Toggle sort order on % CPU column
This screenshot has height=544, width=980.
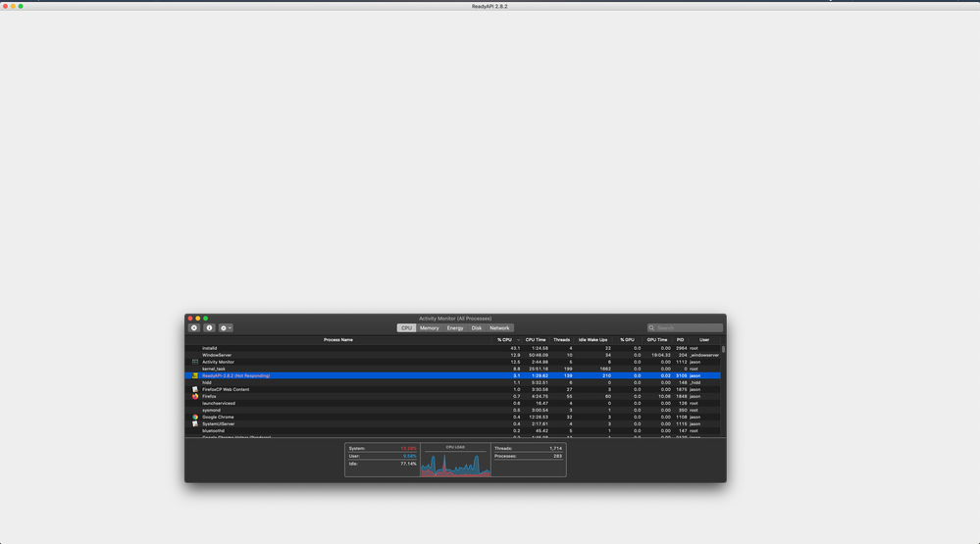[506, 340]
